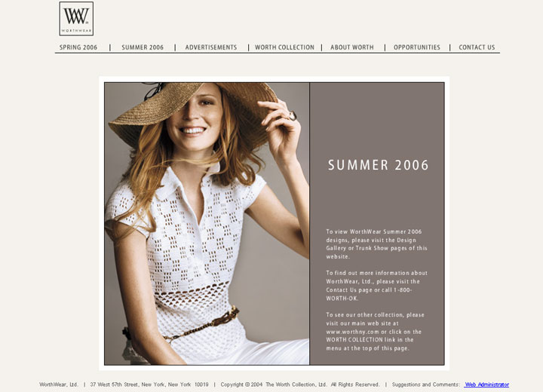Screen dimensions: 543x392
Task: Go to the Advertisements section
Action: (x=211, y=47)
